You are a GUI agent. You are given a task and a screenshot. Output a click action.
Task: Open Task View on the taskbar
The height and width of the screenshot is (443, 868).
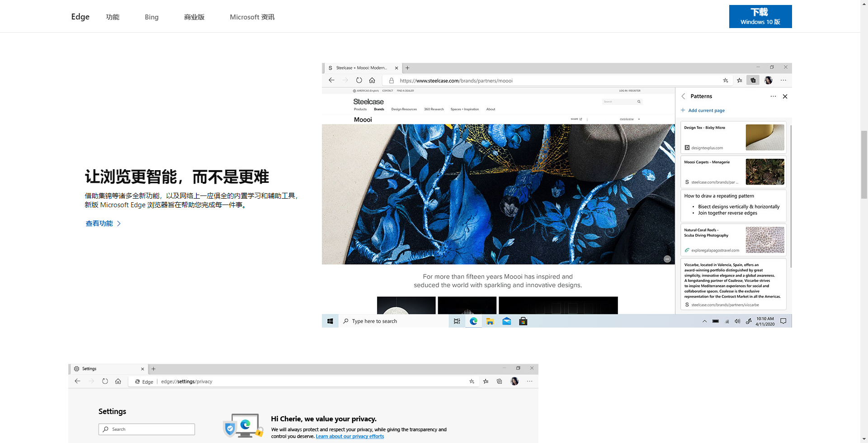[457, 321]
